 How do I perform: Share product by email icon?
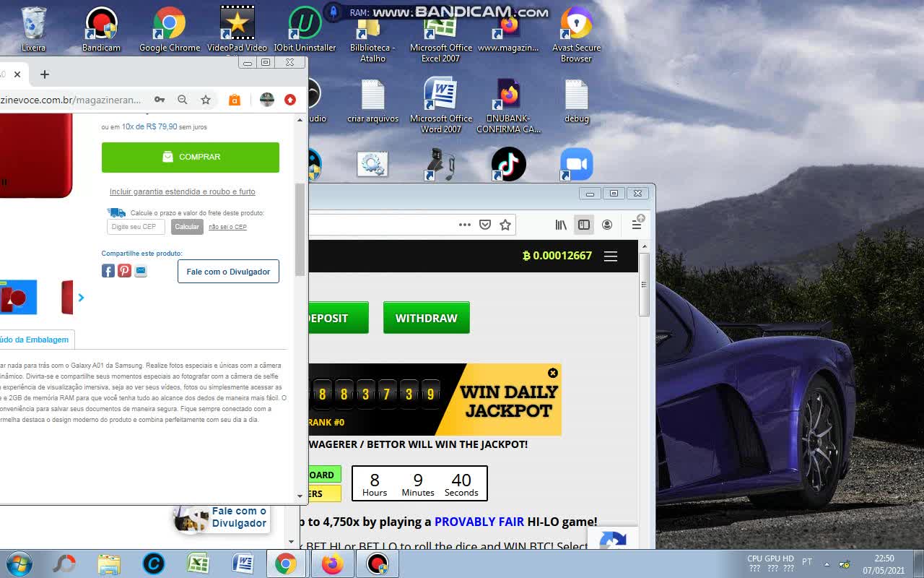click(x=141, y=271)
